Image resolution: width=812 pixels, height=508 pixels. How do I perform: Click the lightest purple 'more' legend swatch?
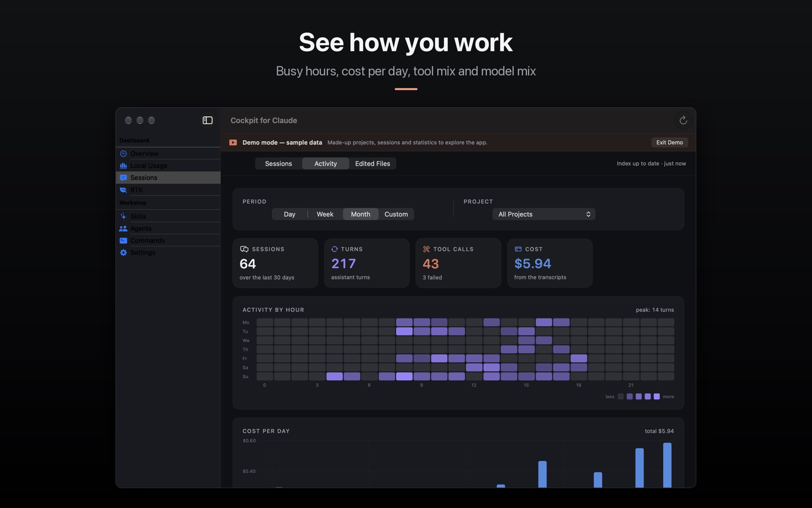(657, 397)
